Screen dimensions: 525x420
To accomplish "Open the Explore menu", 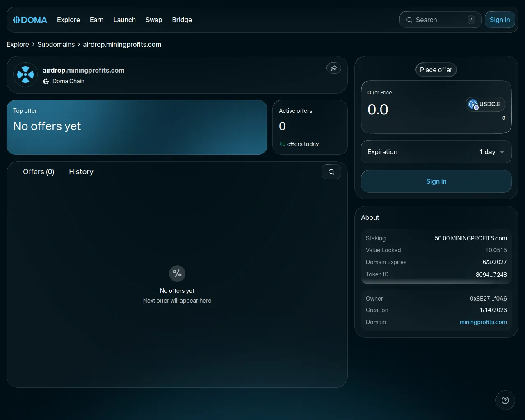I will click(68, 20).
